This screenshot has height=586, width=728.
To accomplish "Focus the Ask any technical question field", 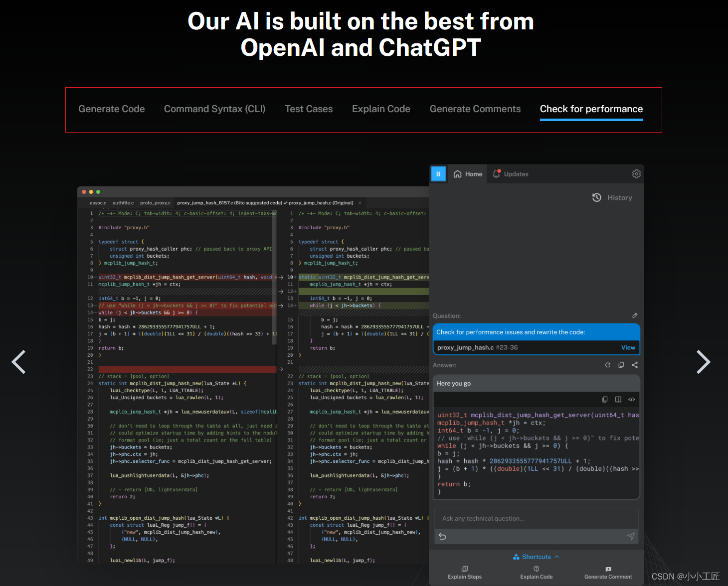I will tap(537, 519).
